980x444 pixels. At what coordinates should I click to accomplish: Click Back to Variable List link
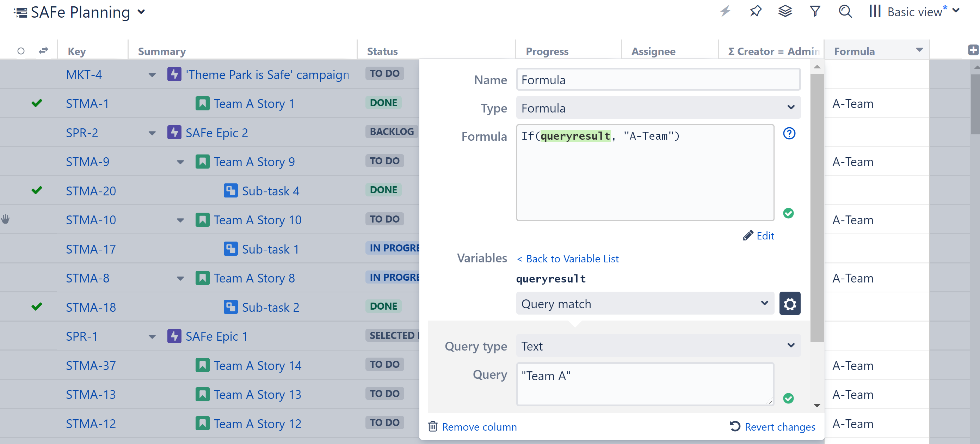tap(568, 259)
